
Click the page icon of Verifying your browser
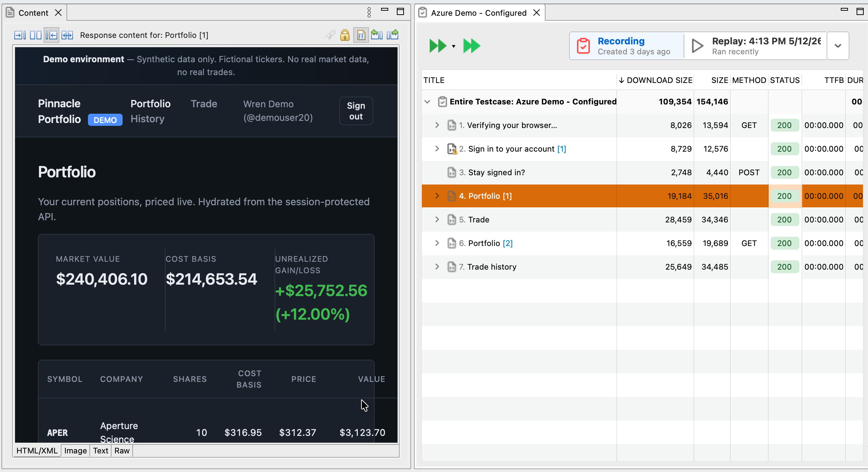pos(452,125)
